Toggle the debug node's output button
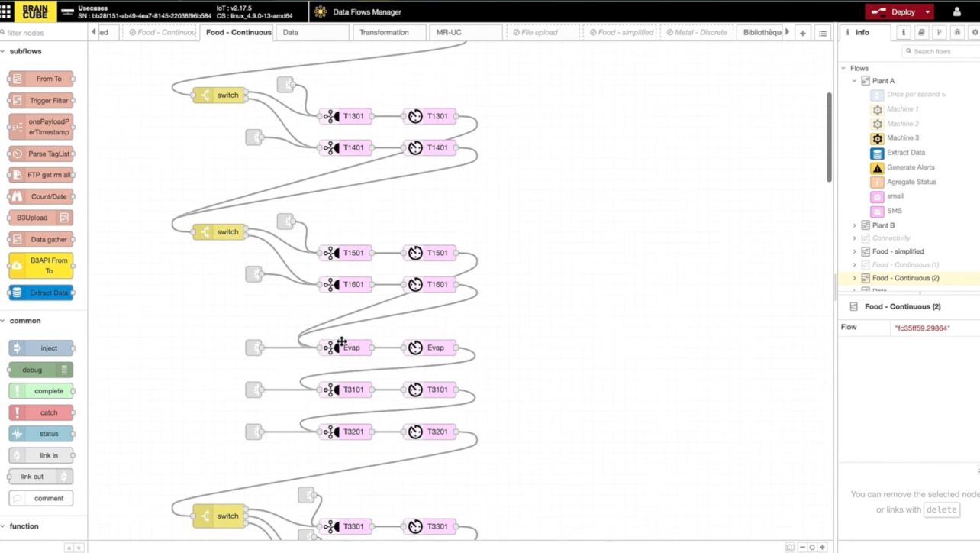The image size is (980, 553). [65, 370]
